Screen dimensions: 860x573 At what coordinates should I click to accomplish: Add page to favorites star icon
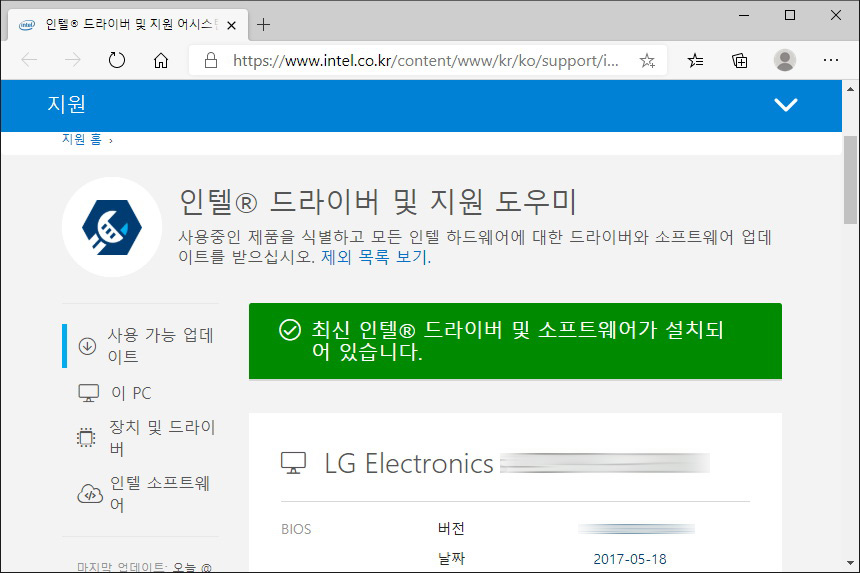[x=647, y=60]
